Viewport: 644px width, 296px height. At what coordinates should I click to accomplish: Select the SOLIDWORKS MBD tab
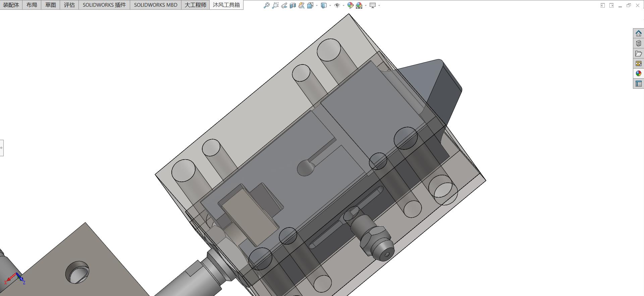click(x=156, y=5)
